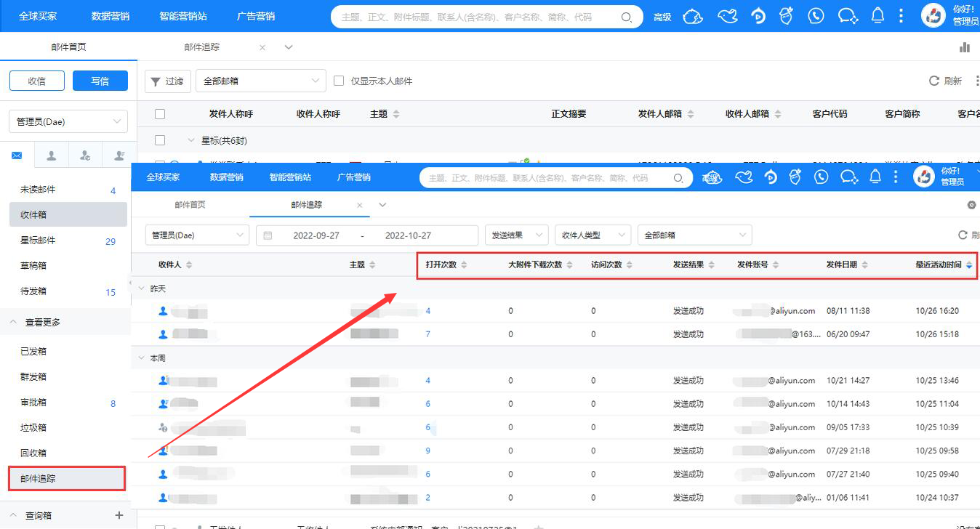Click the 收信 button

click(36, 81)
